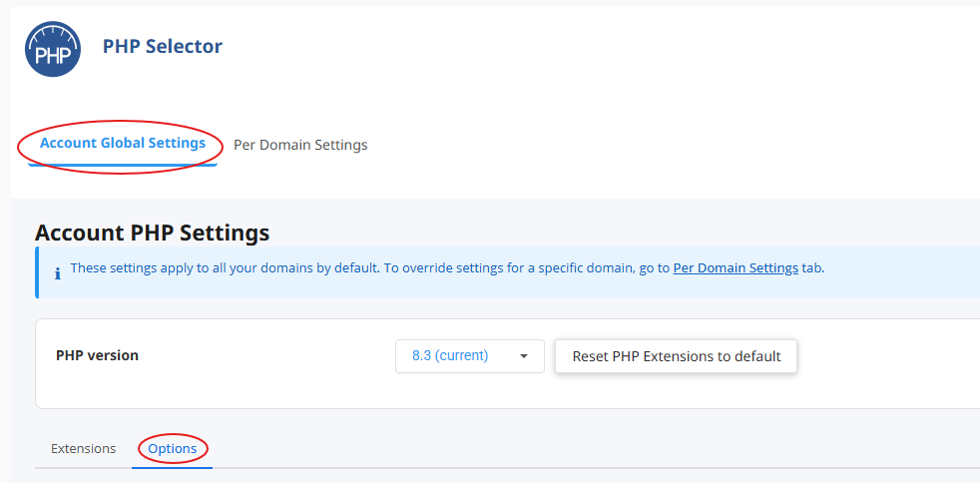Viewport: 980px width, 483px height.
Task: Click the '8.3 (current)' selected version text
Action: pyautogui.click(x=450, y=356)
